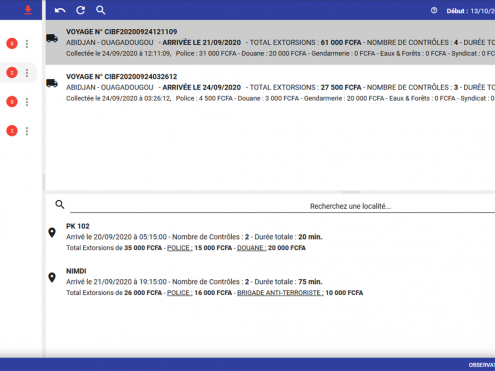
Task: Click the refresh icon in toolbar
Action: click(x=80, y=10)
